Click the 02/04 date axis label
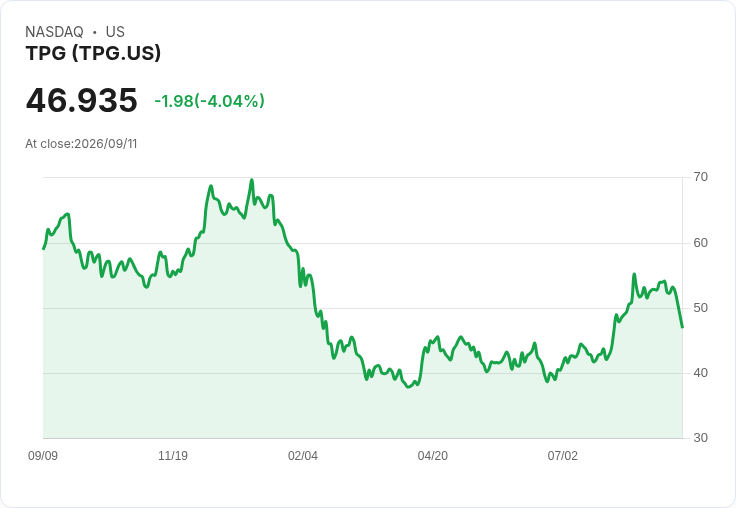 pos(303,455)
